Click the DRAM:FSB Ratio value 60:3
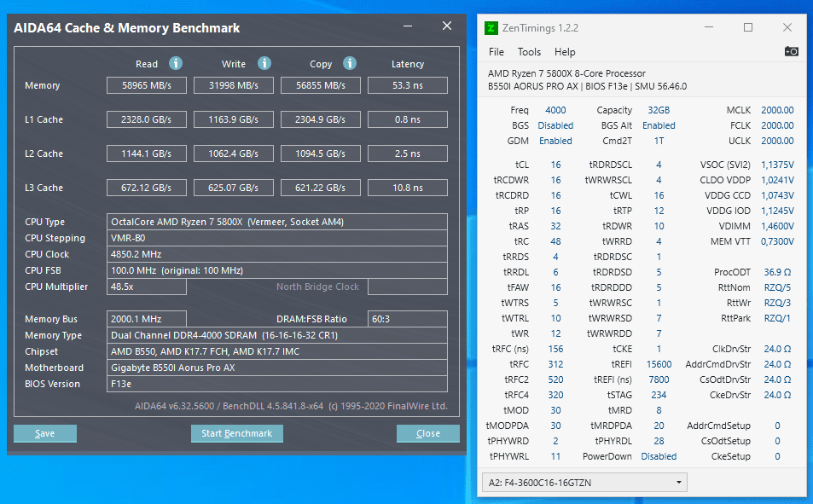This screenshot has height=504, width=813. coord(408,319)
